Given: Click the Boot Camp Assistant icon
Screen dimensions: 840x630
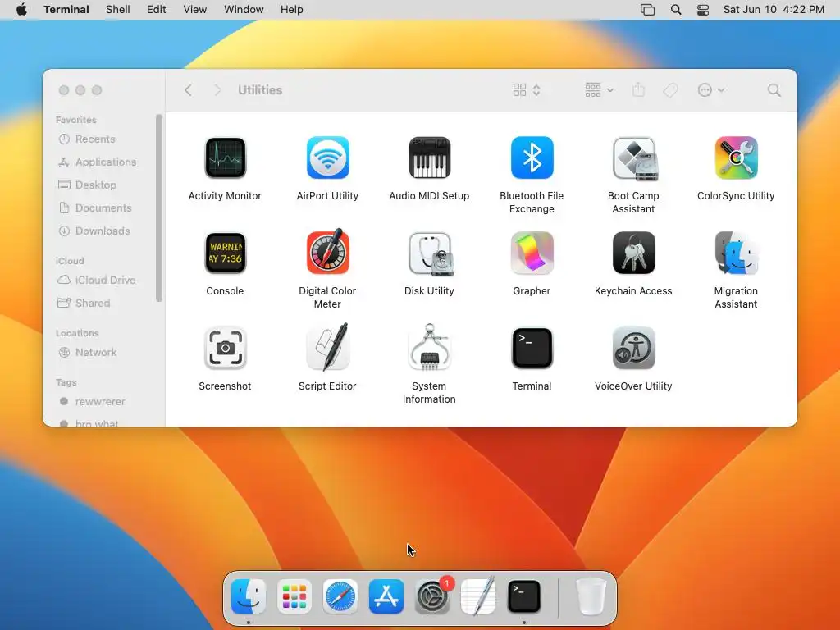Looking at the screenshot, I should pyautogui.click(x=634, y=158).
